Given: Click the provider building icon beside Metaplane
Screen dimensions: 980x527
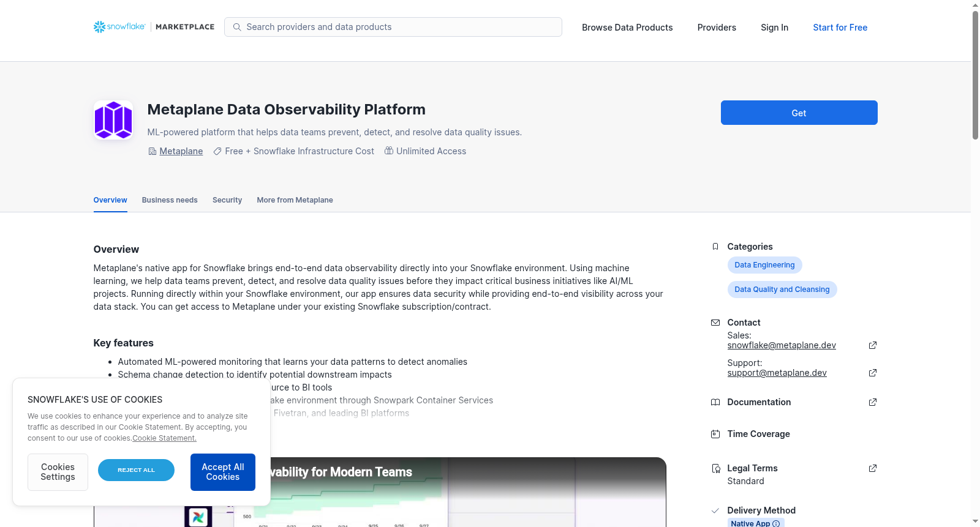Looking at the screenshot, I should coord(153,151).
